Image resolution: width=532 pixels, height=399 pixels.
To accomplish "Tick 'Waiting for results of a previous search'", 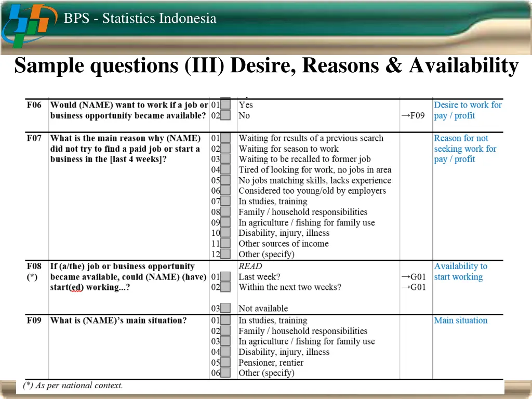I will pyautogui.click(x=225, y=138).
